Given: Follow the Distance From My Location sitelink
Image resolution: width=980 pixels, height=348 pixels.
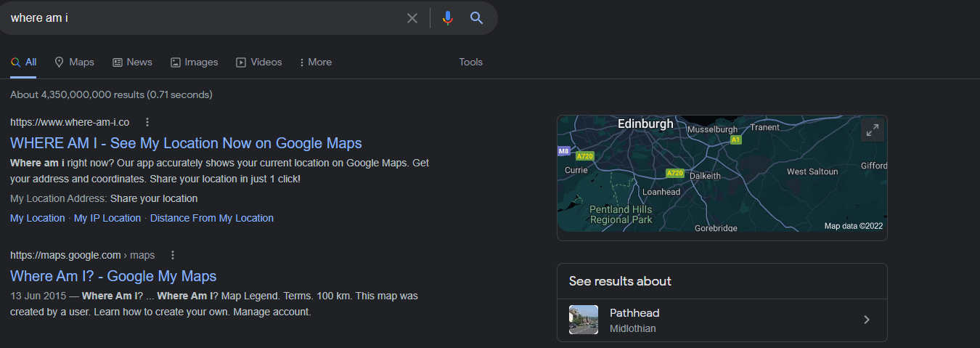Looking at the screenshot, I should coord(212,218).
